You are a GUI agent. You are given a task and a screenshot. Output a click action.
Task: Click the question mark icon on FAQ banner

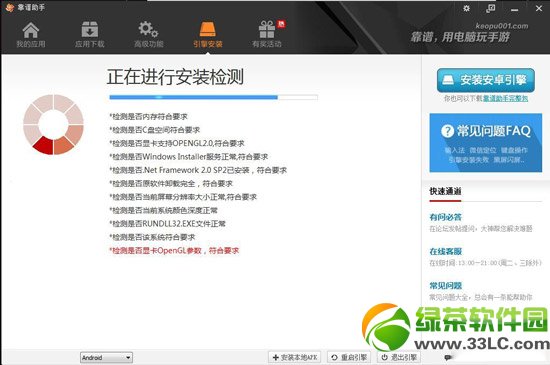(447, 131)
